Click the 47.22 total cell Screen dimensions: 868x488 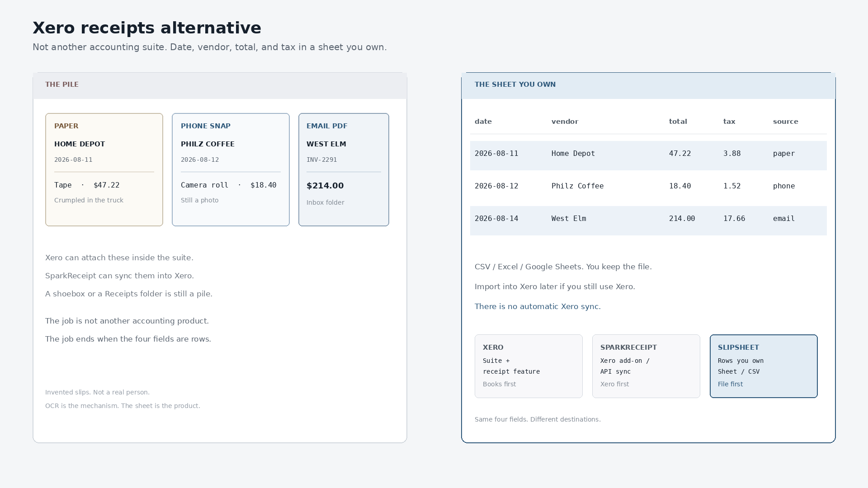[680, 154]
